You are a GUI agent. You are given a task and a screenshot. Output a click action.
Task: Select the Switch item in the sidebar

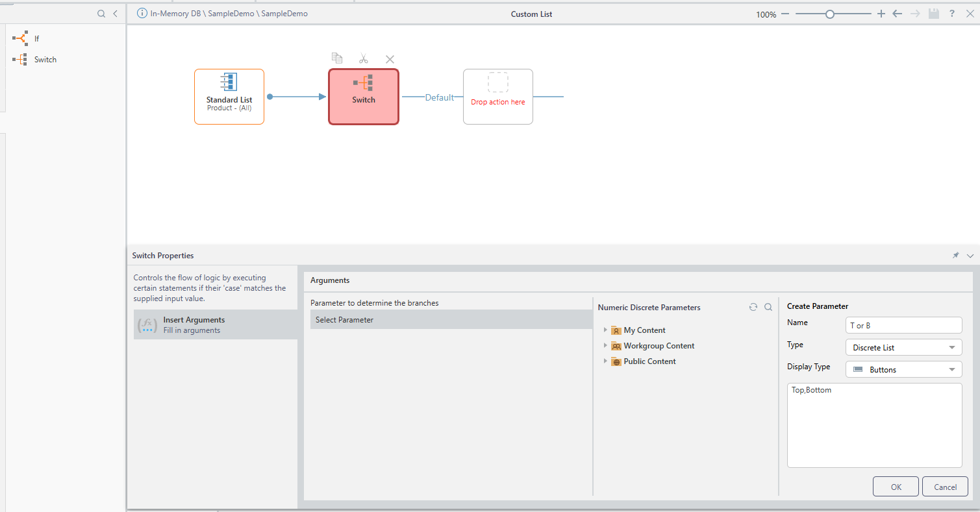[x=45, y=60]
